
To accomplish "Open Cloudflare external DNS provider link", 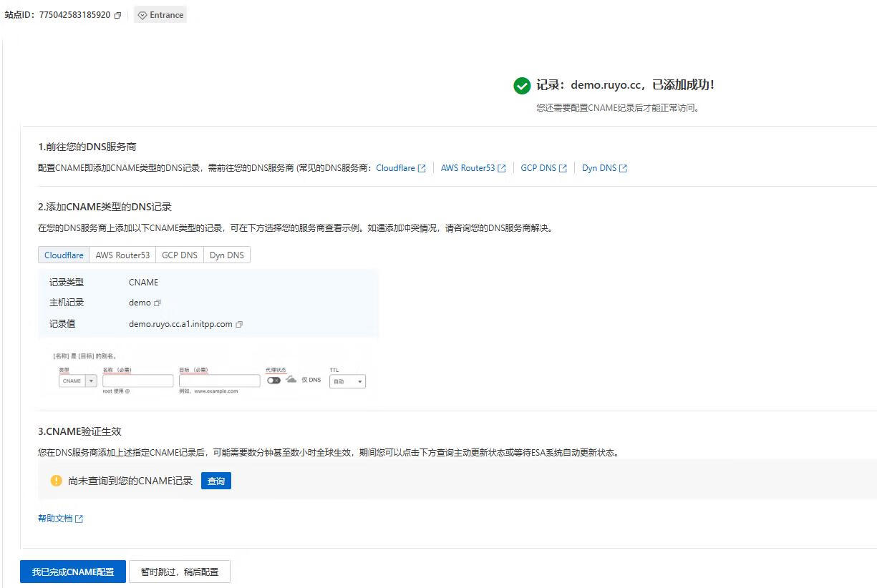I will 400,168.
